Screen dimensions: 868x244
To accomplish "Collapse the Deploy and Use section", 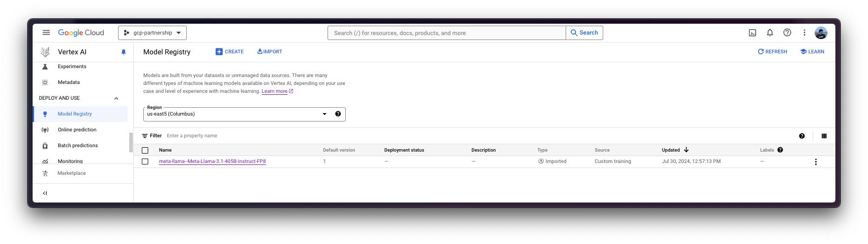I will coord(116,98).
